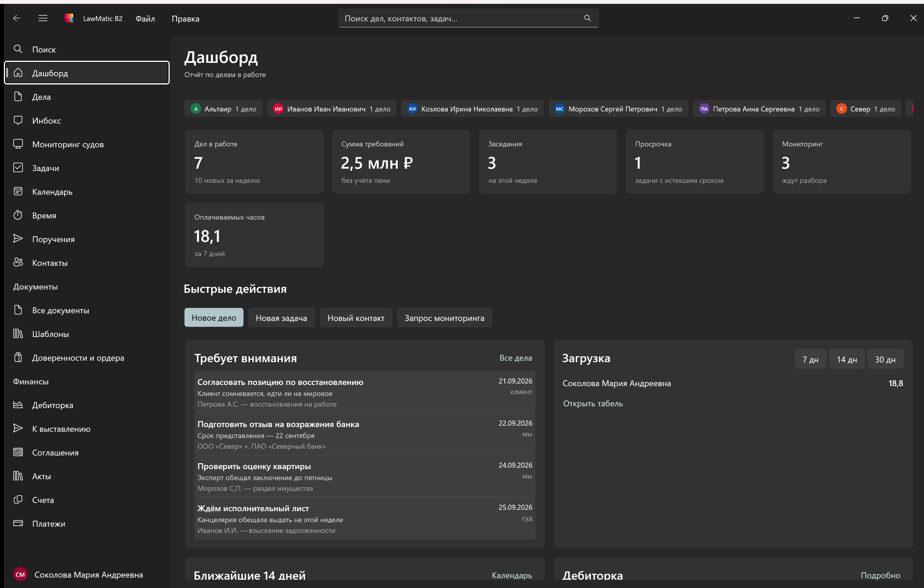Open Поиск via its sidebar magnifier icon
This screenshot has height=588, width=924.
[18, 49]
